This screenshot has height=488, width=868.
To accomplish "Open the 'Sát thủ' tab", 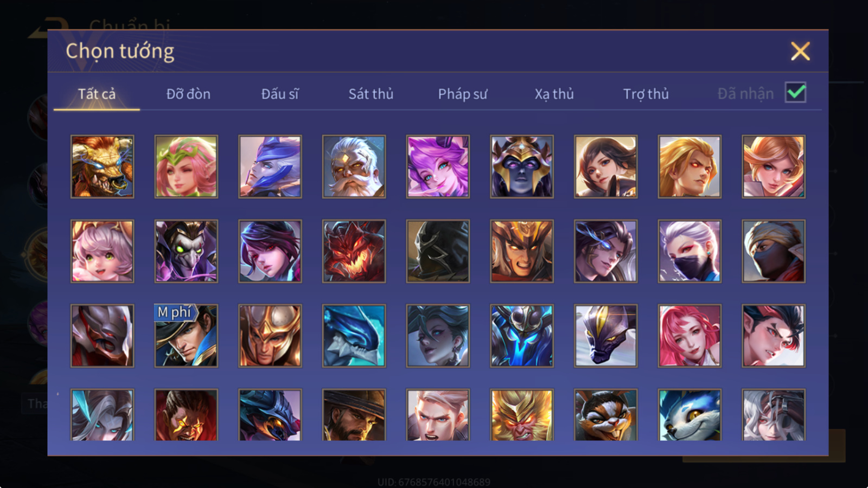I will [371, 94].
